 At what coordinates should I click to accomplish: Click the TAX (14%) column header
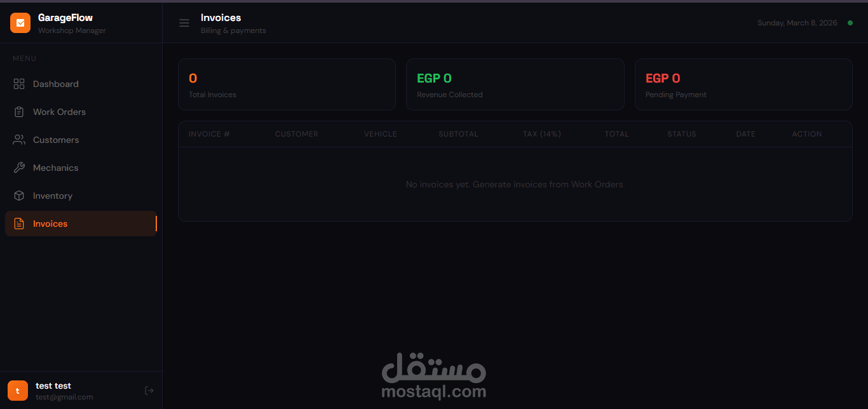(542, 134)
